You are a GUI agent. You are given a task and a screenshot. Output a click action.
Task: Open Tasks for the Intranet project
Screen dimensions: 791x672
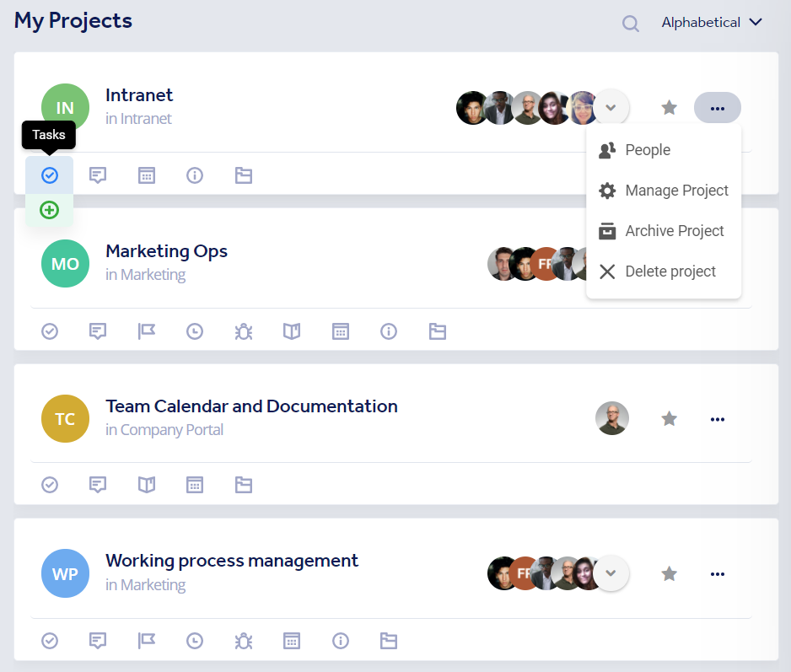[50, 175]
